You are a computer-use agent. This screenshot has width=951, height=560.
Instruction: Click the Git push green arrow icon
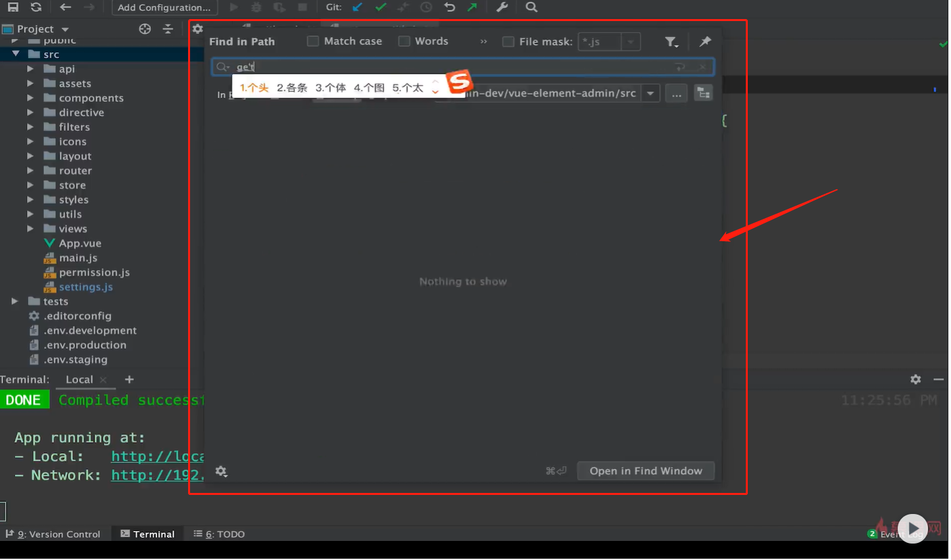tap(472, 7)
